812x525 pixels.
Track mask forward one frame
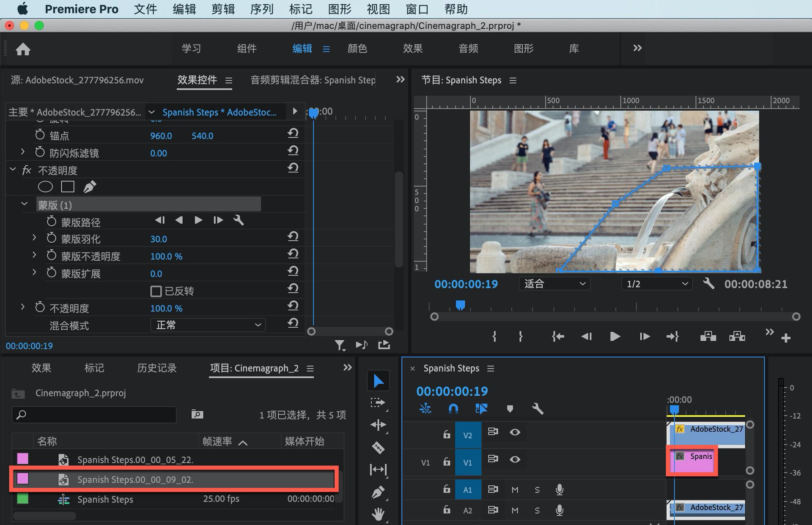tap(218, 220)
